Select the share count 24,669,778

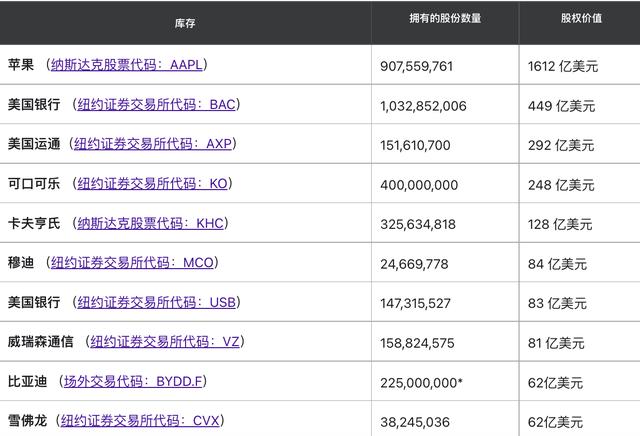click(x=414, y=264)
